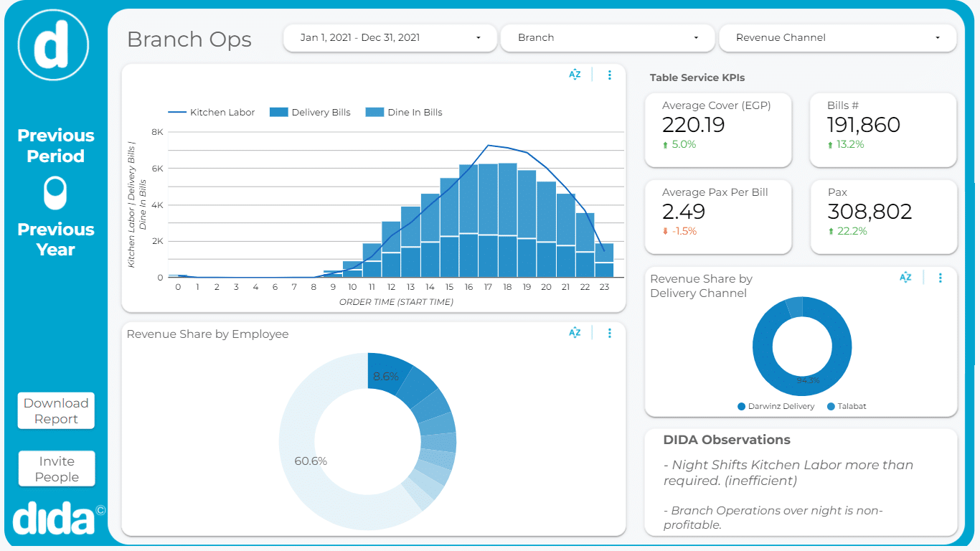Expand the Branch filter dropdown
The height and width of the screenshot is (551, 980).
608,38
